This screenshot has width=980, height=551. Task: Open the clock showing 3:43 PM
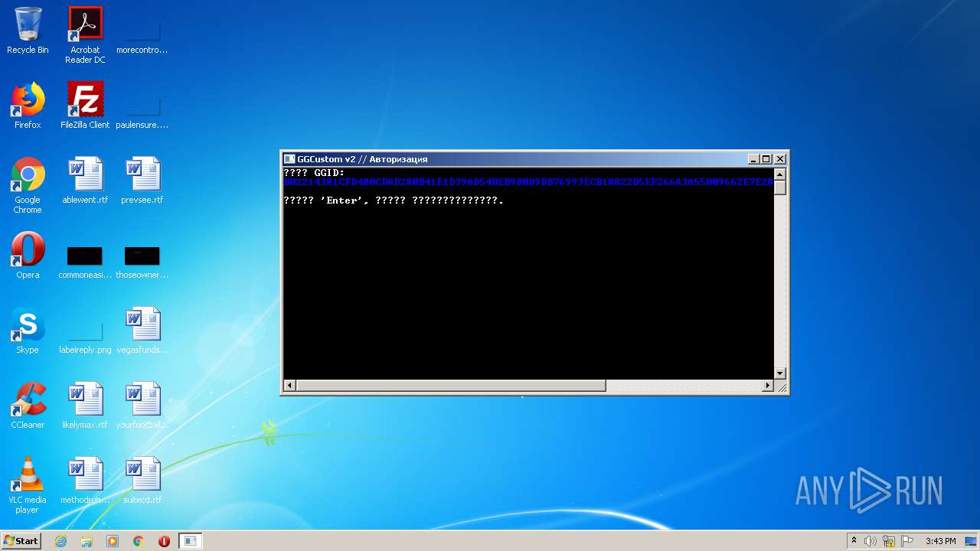click(940, 541)
